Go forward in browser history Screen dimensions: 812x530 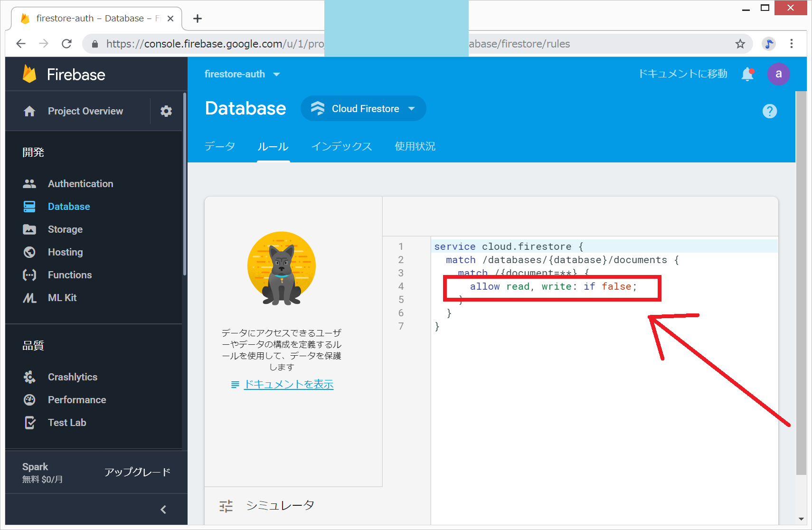coord(44,44)
